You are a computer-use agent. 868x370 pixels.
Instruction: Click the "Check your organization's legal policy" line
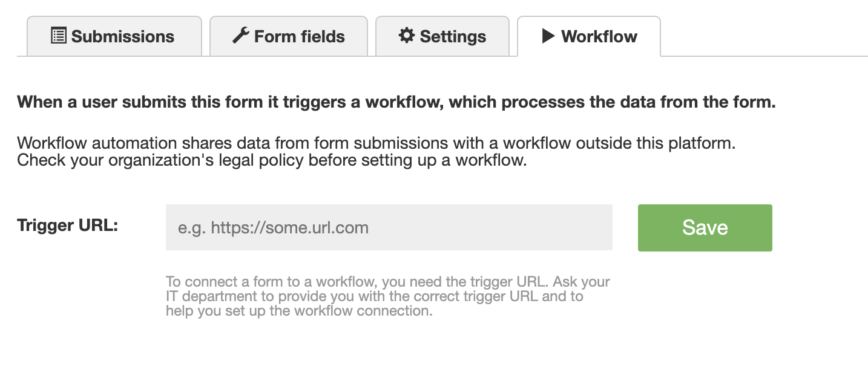(x=272, y=161)
